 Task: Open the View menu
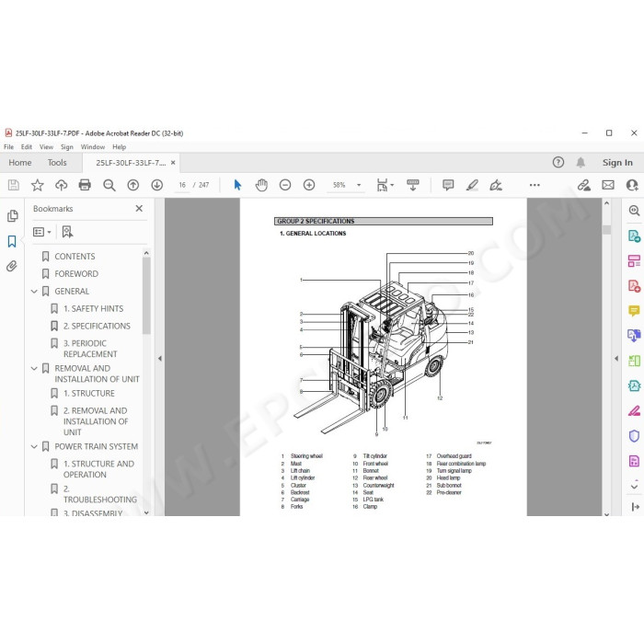[x=46, y=147]
